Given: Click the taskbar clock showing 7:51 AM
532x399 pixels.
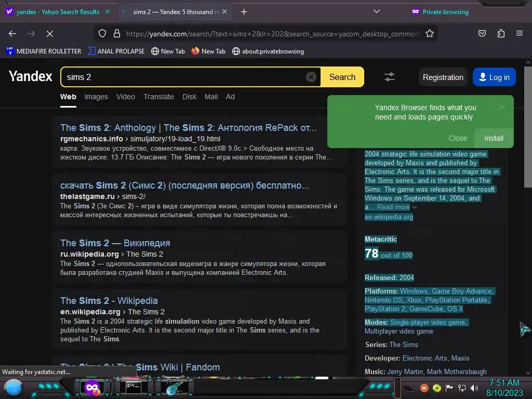Looking at the screenshot, I should pyautogui.click(x=504, y=388).
